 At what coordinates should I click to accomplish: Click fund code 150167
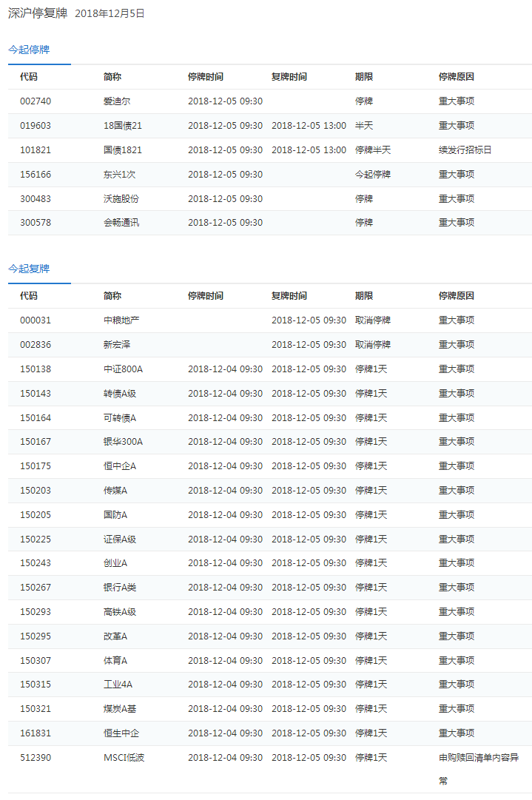point(36,442)
